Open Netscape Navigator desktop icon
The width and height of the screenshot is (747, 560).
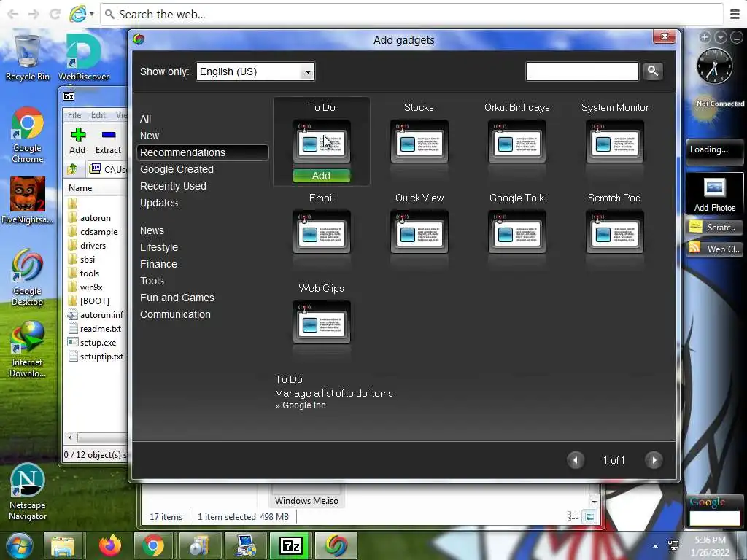click(27, 492)
